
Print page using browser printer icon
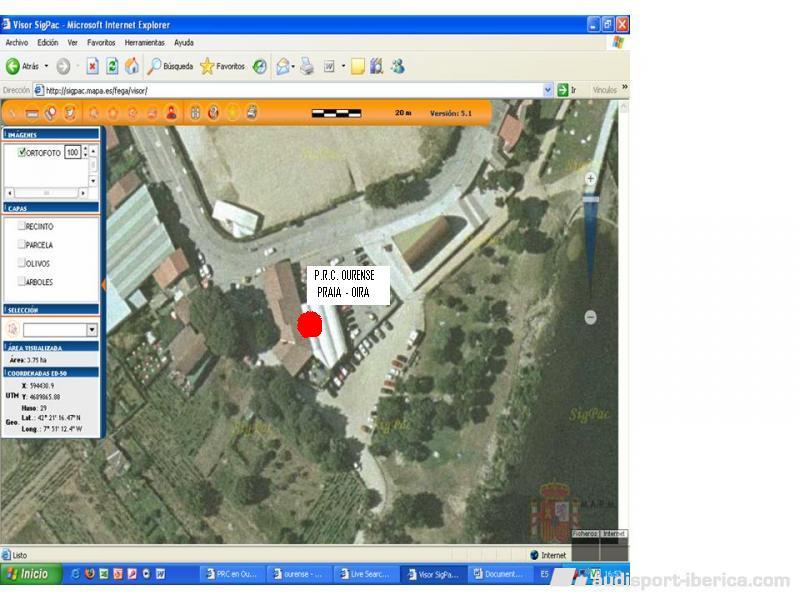[x=307, y=66]
